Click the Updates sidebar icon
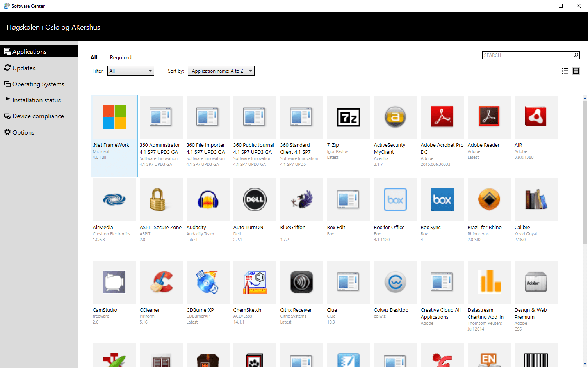This screenshot has height=368, width=588. click(7, 68)
